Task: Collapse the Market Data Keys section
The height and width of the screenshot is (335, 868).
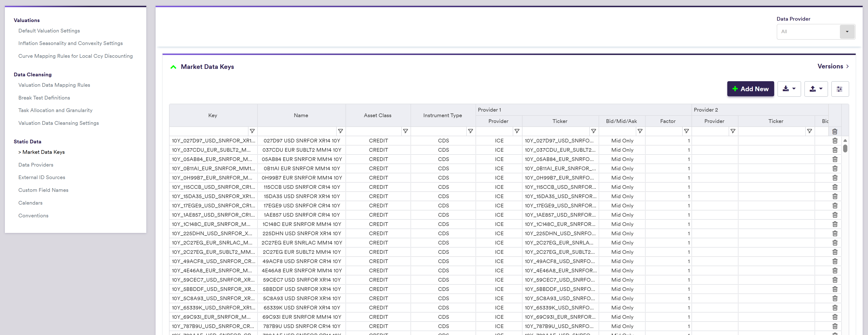Action: point(173,67)
